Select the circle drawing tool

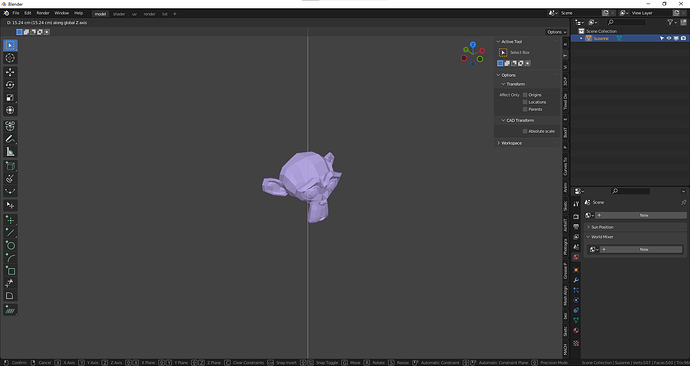(x=10, y=245)
